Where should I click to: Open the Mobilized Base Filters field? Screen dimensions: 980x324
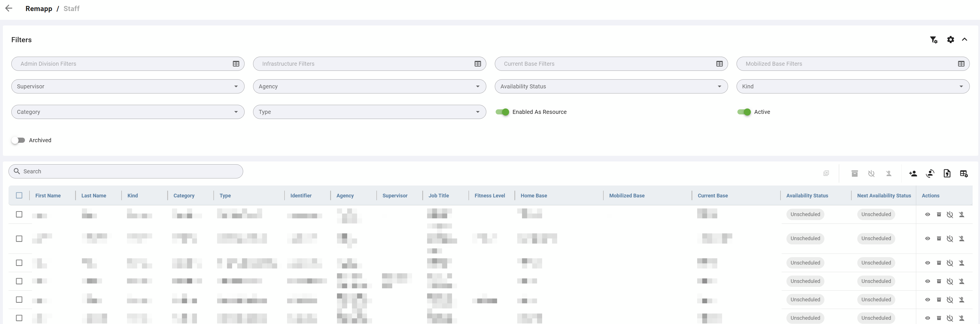tap(853, 64)
